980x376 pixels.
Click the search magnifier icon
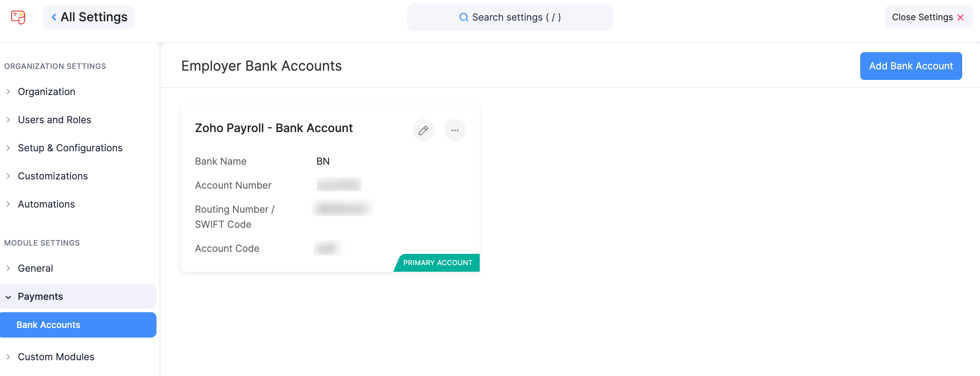click(463, 17)
